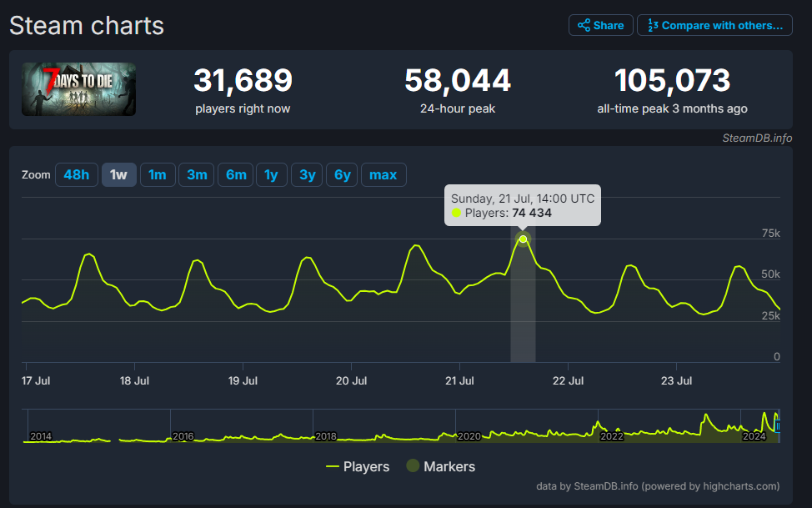Viewport: 812px width, 508px height.
Task: Click the tooltip showing 74 434 players
Action: tap(523, 205)
